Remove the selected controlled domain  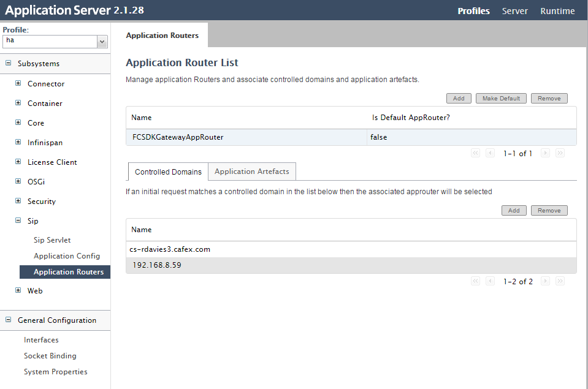tap(549, 210)
